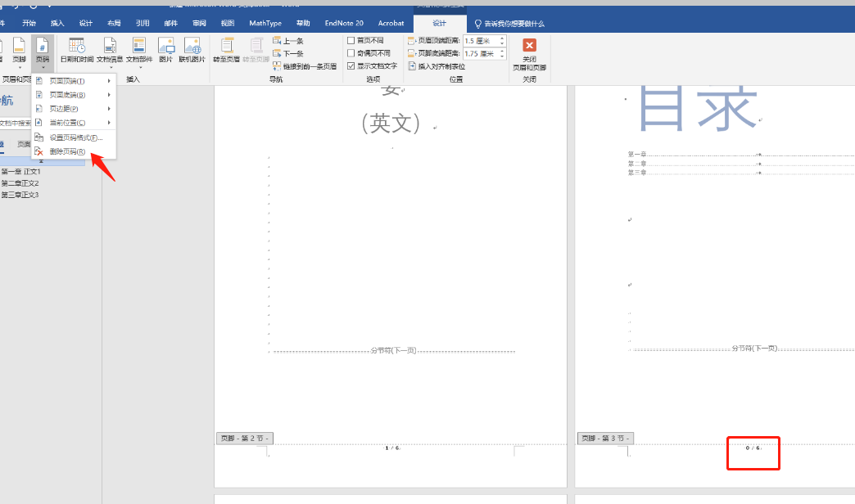Click 第一章 entry in table of contents
Viewport: 855px width, 504px height.
coord(637,154)
